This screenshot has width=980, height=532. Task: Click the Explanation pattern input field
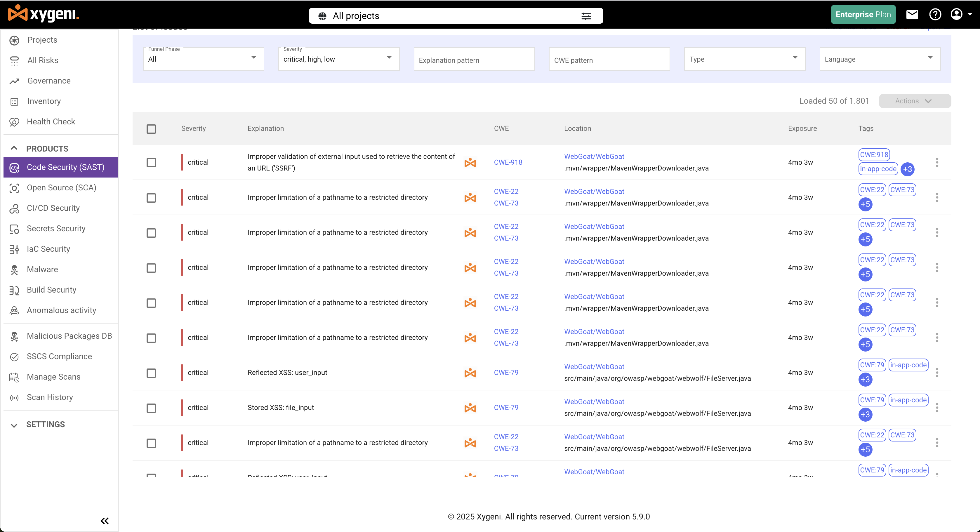[474, 60]
